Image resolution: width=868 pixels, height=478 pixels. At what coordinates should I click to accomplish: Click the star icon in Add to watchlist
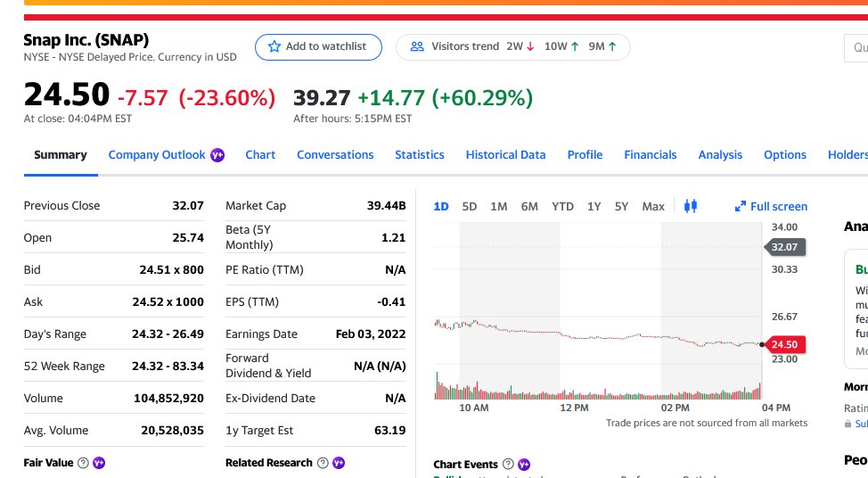[x=274, y=46]
